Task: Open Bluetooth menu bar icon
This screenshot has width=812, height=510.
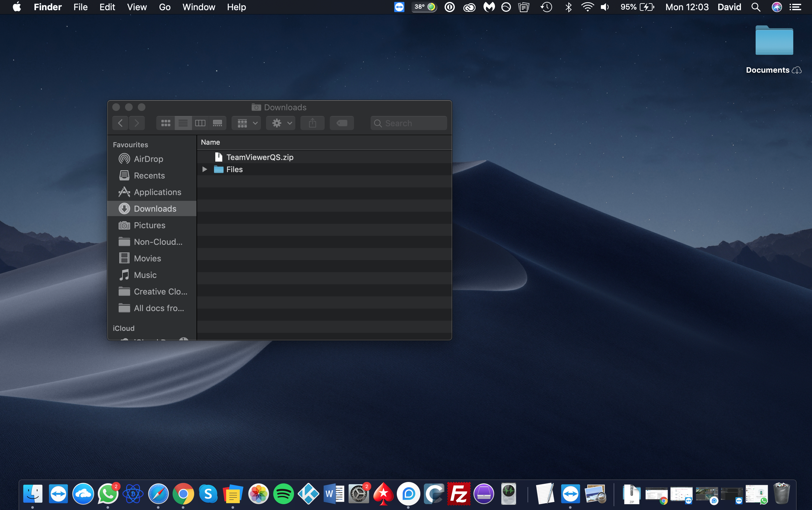Action: click(x=568, y=7)
